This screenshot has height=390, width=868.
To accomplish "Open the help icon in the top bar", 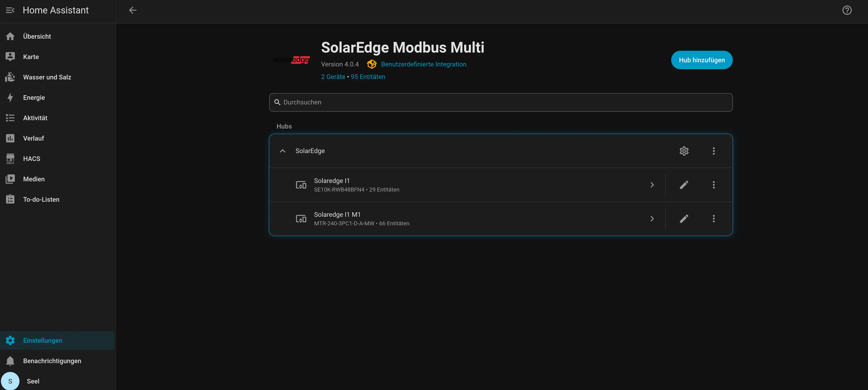I will [x=847, y=10].
